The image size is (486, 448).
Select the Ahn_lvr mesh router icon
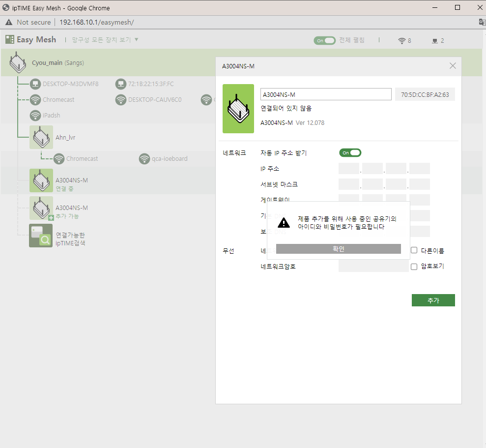41,137
